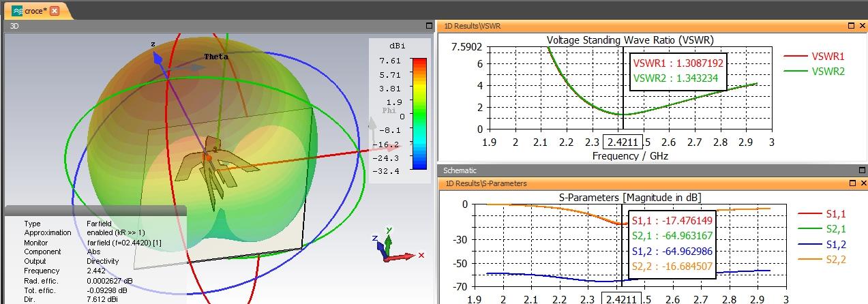Close the 1D Results\VSWR panel
Screen dimensions: 868x304
[862, 26]
